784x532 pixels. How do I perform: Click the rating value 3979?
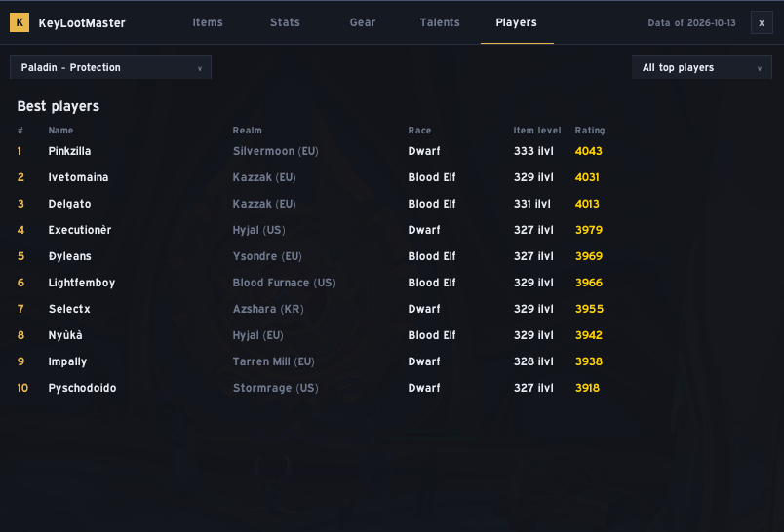tap(589, 230)
